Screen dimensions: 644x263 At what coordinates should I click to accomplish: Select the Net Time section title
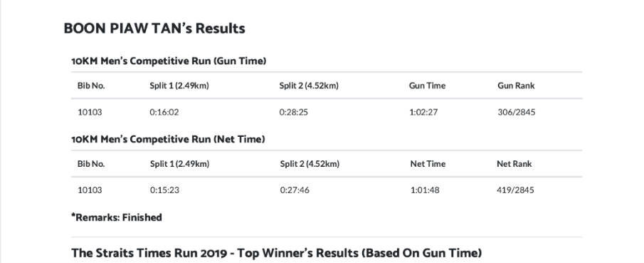(x=168, y=139)
